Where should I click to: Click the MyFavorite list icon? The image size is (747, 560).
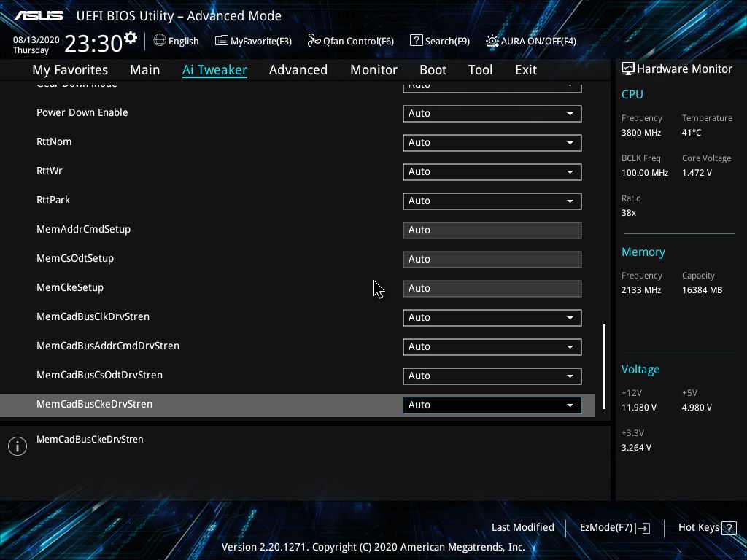pos(221,41)
